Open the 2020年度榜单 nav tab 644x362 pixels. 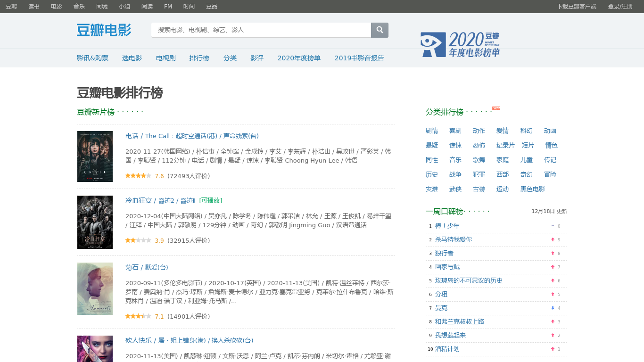click(299, 58)
